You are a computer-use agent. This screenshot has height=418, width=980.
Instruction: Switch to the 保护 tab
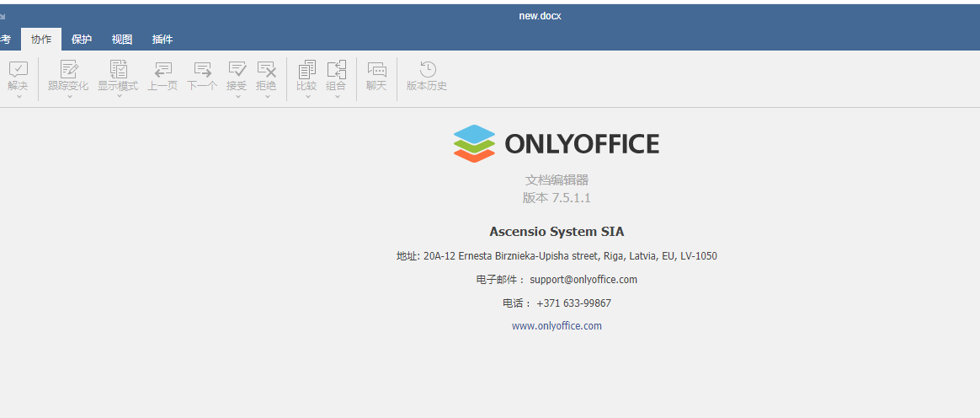pos(82,40)
